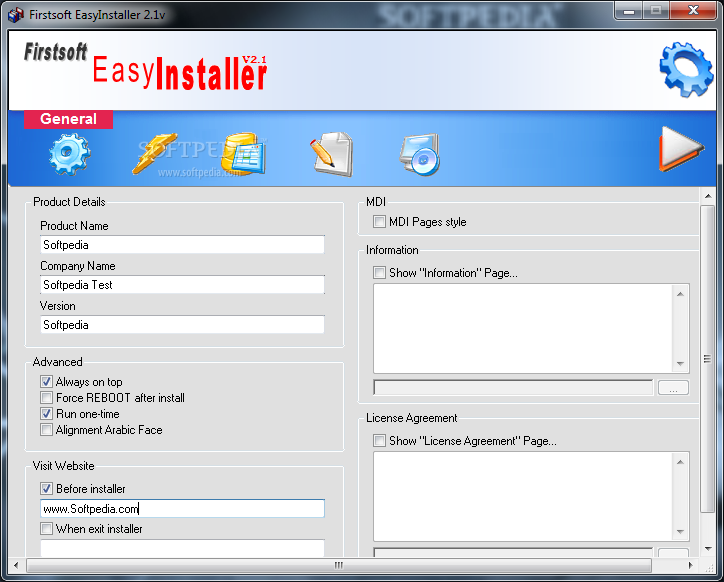Click License Agreement text area scroll down arrow

click(681, 532)
